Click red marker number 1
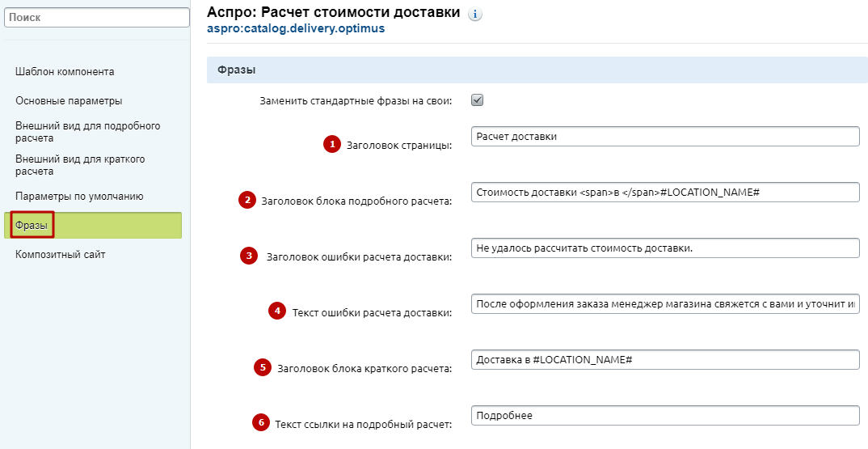Image resolution: width=868 pixels, height=449 pixels. (332, 145)
